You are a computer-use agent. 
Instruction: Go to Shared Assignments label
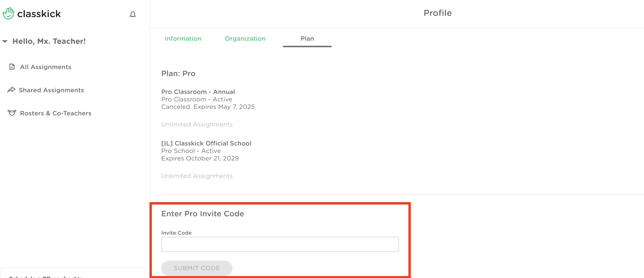point(51,90)
